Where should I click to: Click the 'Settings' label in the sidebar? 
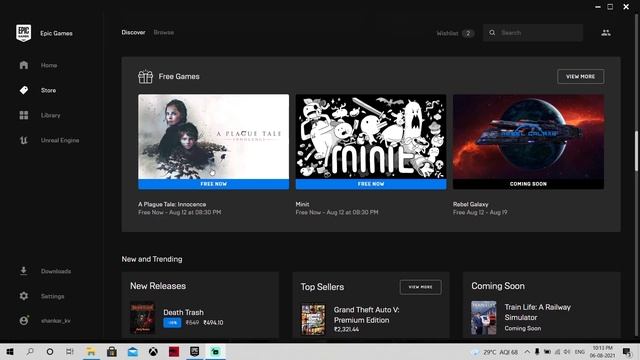tap(52, 296)
